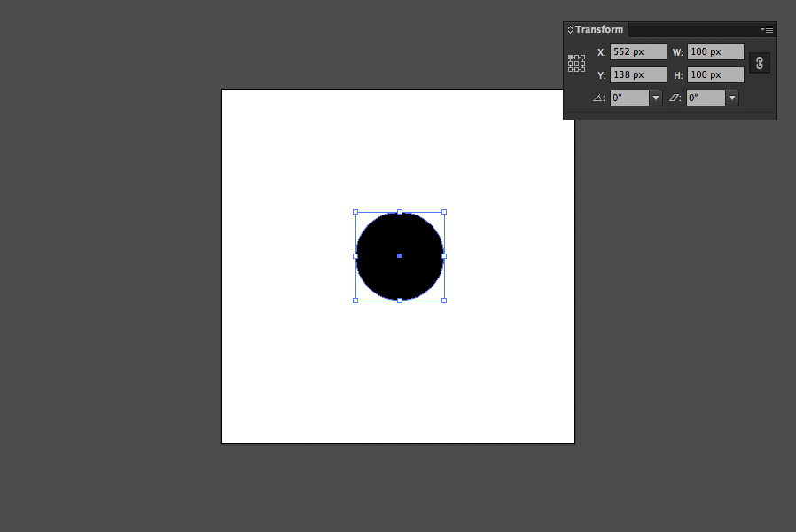This screenshot has height=532, width=796.
Task: Select the black circle's center point
Action: pos(400,256)
